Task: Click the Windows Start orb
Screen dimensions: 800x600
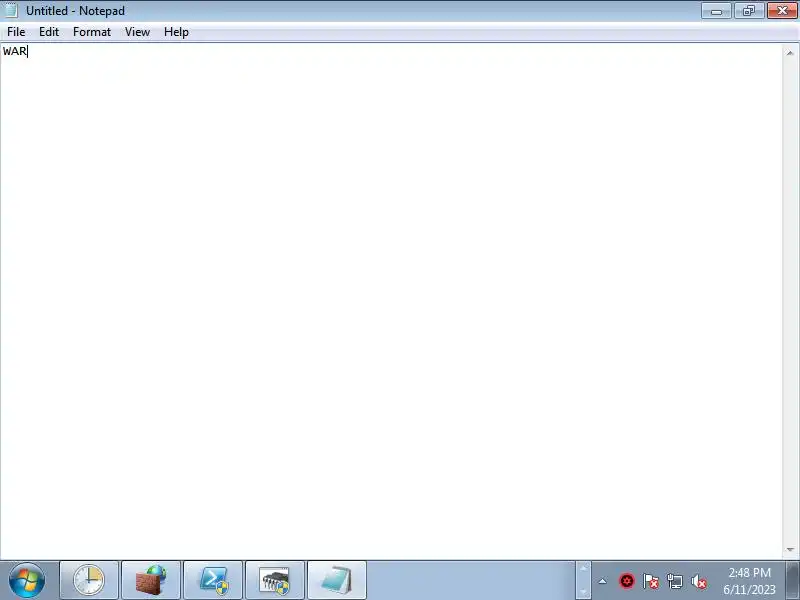Action: [27, 580]
